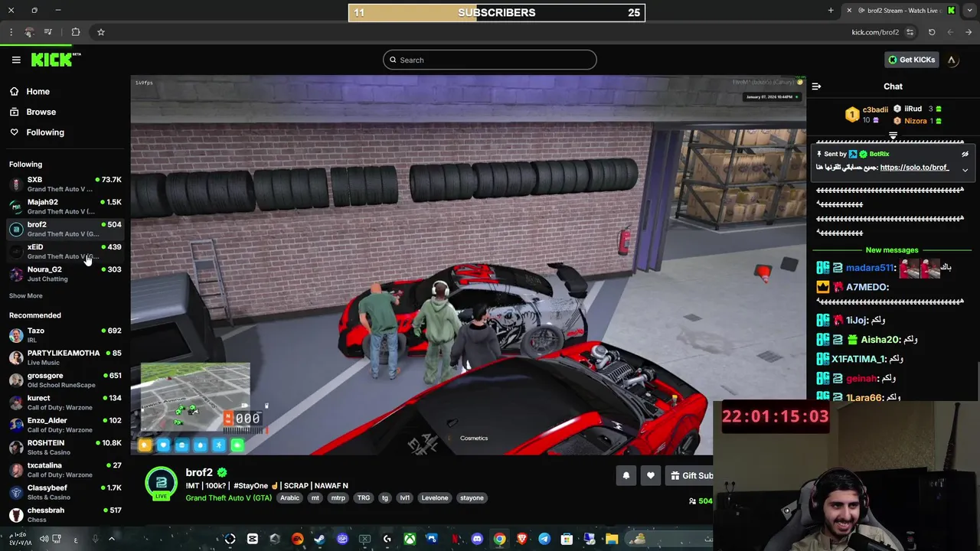The image size is (980, 551).
Task: Open the brof2 channel name link
Action: (199, 472)
